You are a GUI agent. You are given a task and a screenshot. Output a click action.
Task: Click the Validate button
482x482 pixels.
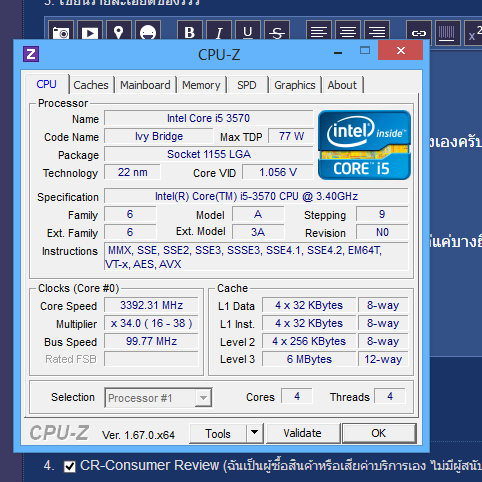pos(302,433)
